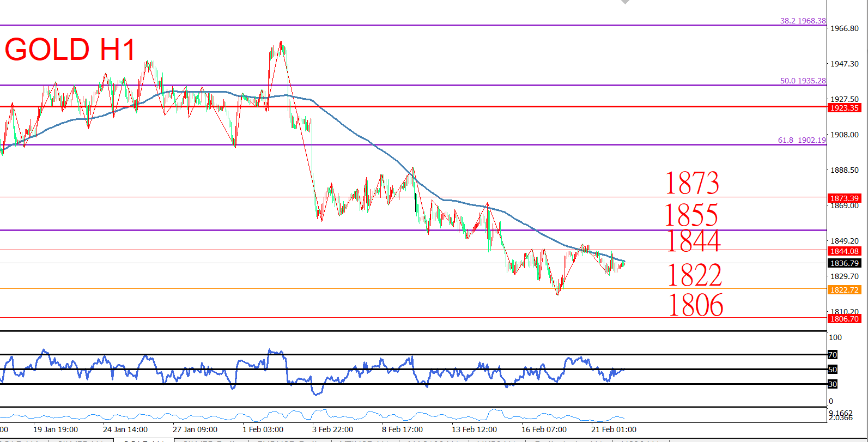Click the gray arrow marker at chart top
Viewport: 868px width, 442px height.
(x=625, y=2)
